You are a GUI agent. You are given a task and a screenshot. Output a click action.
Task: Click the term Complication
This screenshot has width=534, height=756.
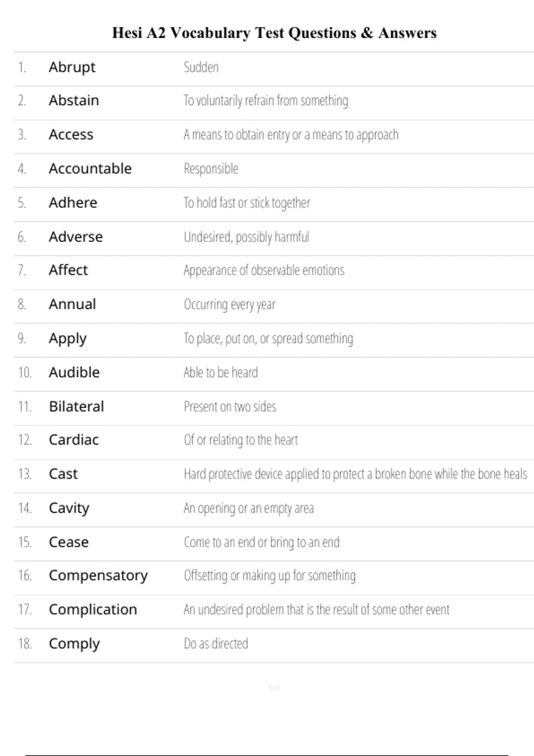pos(93,609)
